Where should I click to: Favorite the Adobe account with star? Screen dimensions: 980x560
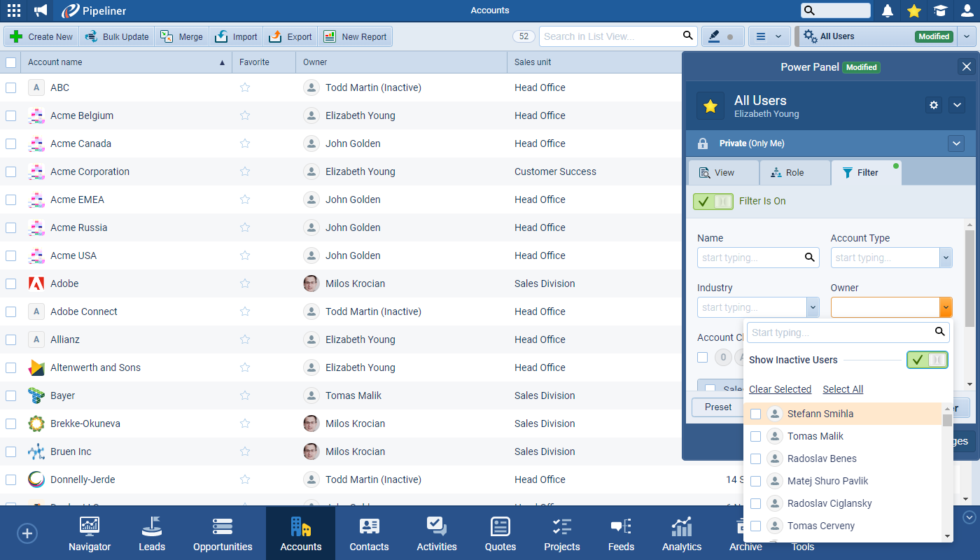[245, 283]
